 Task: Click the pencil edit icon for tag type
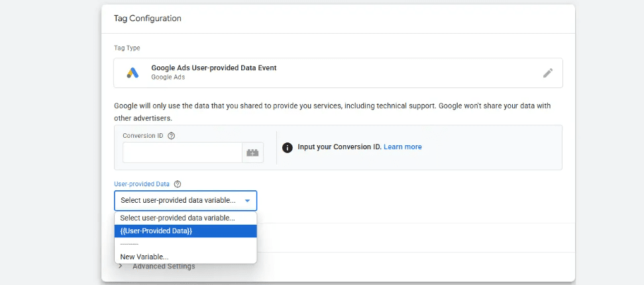[547, 73]
